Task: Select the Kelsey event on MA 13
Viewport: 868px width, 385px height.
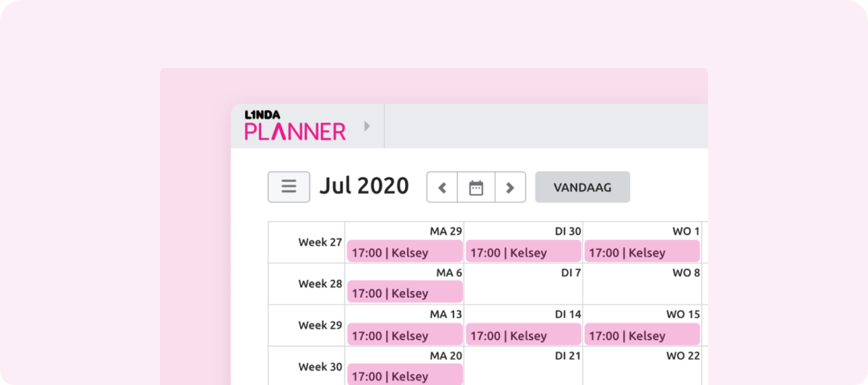Action: tap(404, 335)
